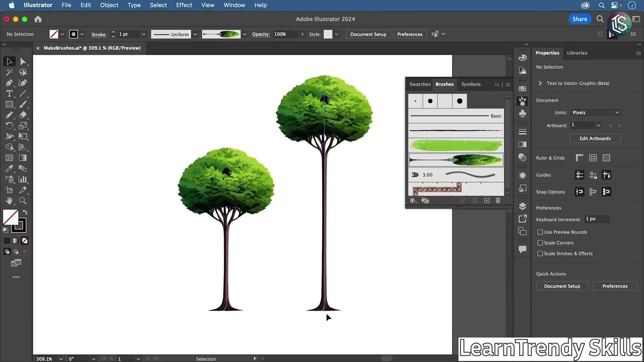Select the Free Transform tool
The width and height of the screenshot is (644, 362).
tap(23, 136)
